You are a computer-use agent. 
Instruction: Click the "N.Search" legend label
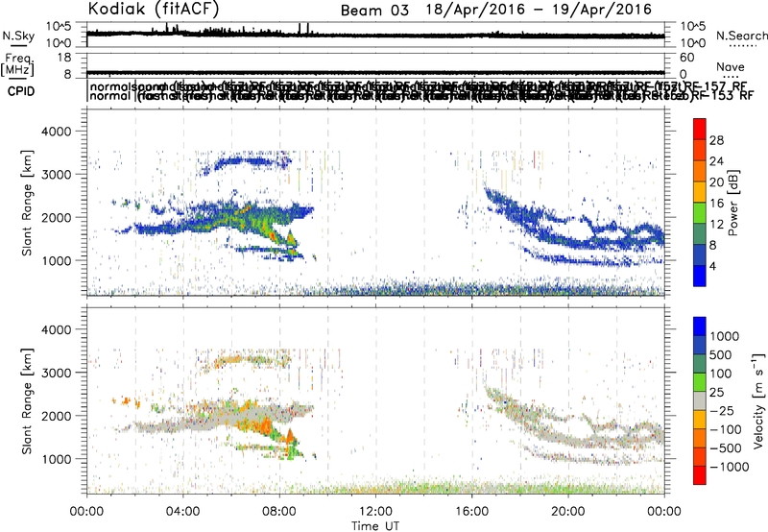(x=742, y=36)
